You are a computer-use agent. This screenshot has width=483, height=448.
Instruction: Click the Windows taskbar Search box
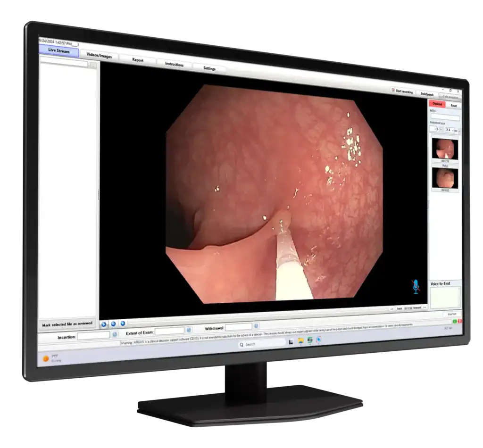(262, 344)
